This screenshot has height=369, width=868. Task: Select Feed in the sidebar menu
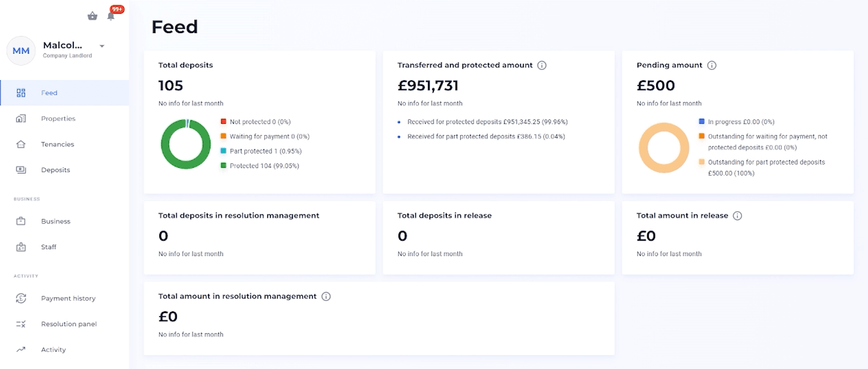pyautogui.click(x=49, y=93)
